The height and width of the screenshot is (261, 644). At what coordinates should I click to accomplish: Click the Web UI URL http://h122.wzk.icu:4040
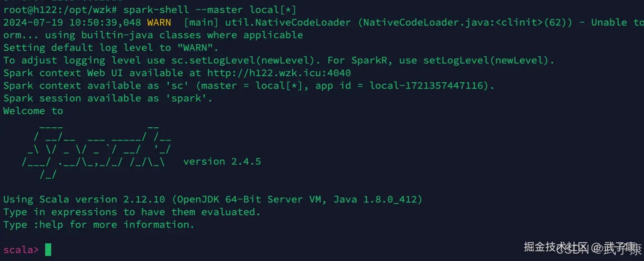[279, 73]
